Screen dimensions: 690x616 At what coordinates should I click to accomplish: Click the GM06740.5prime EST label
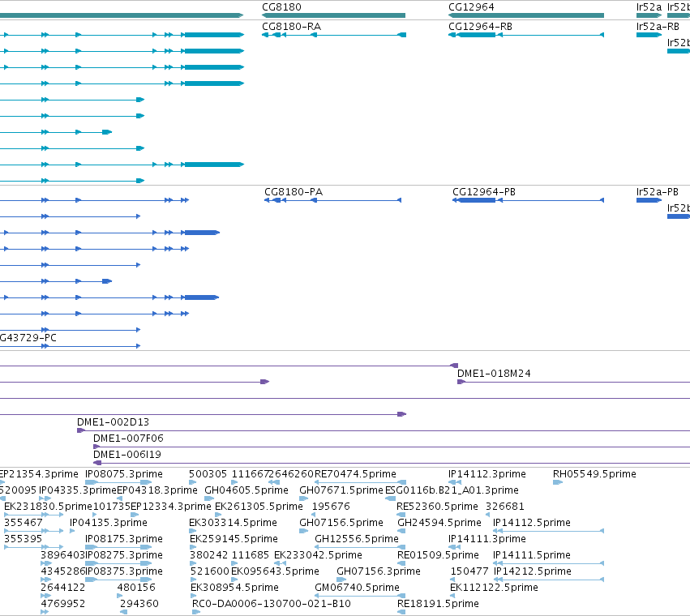[357, 588]
